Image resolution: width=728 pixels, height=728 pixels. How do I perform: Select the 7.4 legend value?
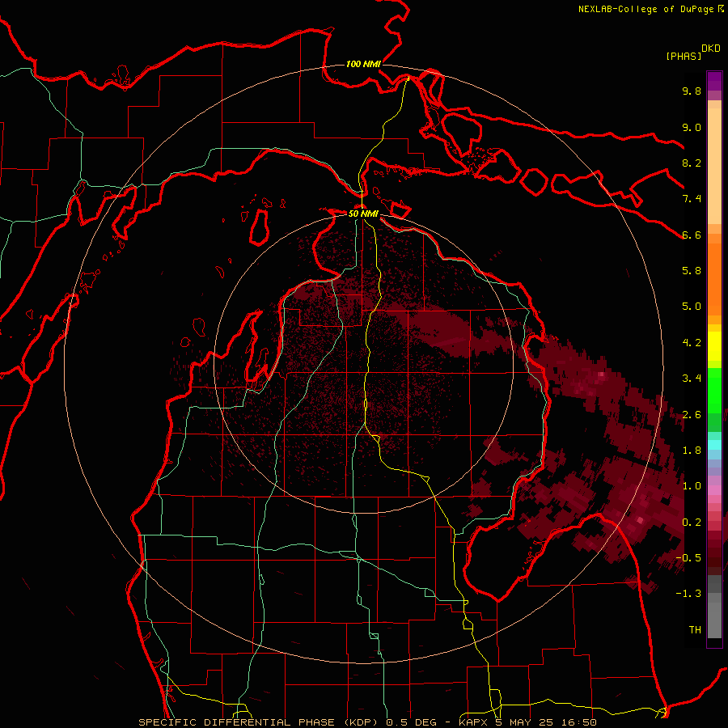[692, 199]
